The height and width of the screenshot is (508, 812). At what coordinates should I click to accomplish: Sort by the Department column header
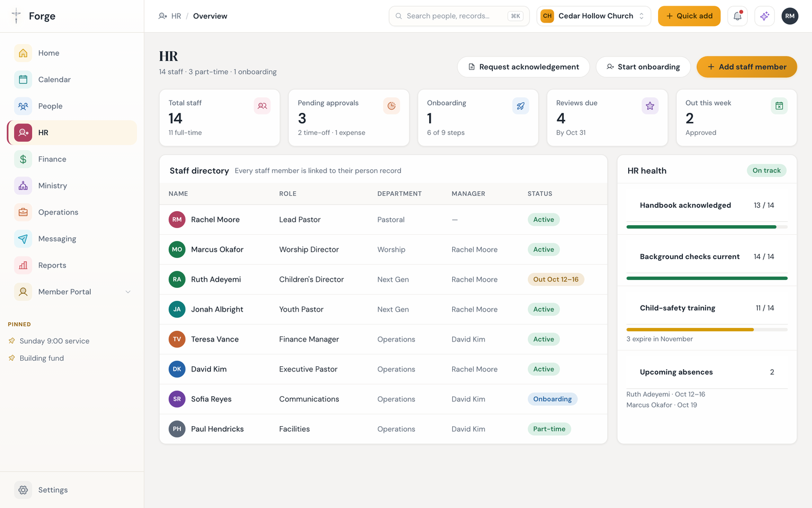tap(399, 194)
